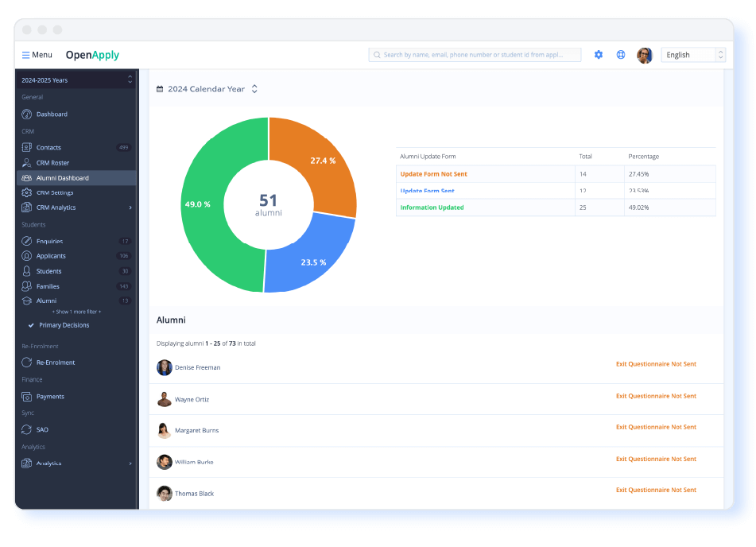Click the orange 27.4% chart segment

(316, 163)
